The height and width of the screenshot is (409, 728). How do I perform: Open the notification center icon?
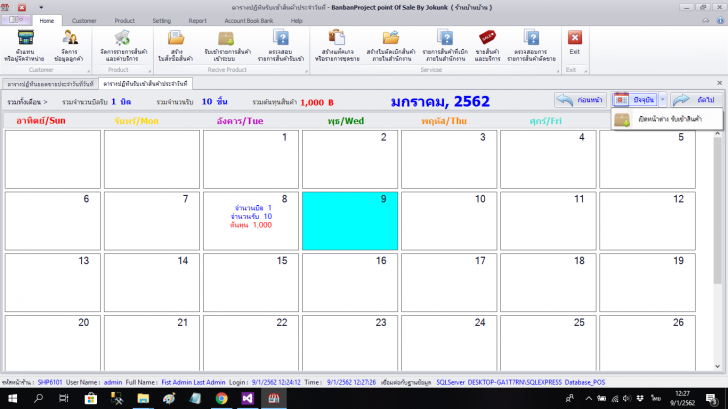click(x=712, y=398)
